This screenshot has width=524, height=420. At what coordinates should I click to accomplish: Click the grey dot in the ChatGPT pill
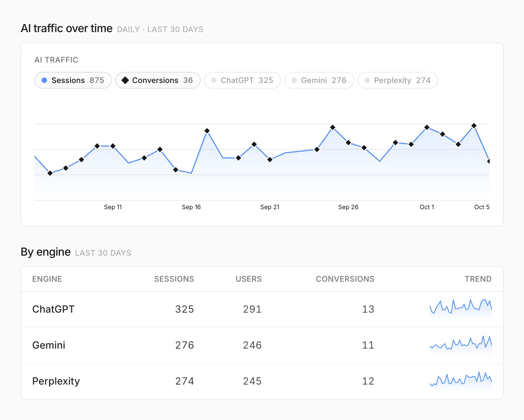coord(214,80)
